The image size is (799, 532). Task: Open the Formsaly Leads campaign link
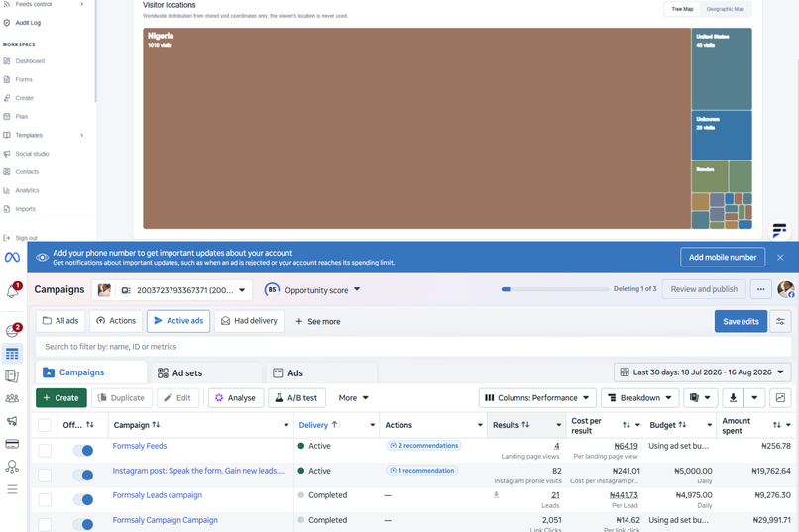coord(158,494)
